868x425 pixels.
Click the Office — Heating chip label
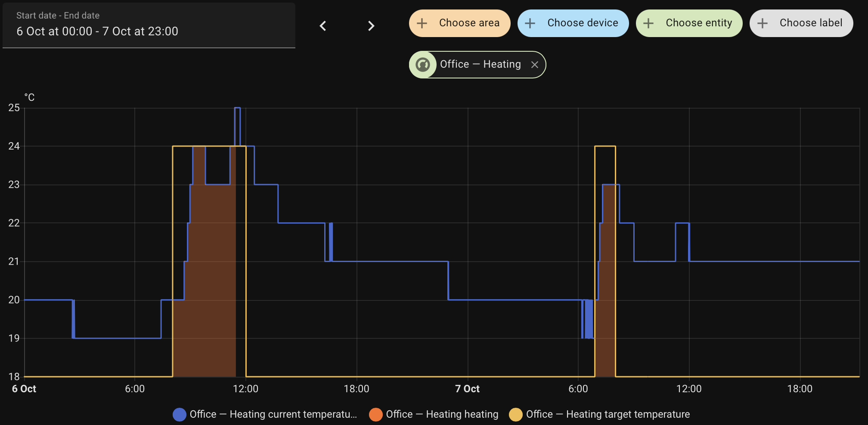coord(480,65)
